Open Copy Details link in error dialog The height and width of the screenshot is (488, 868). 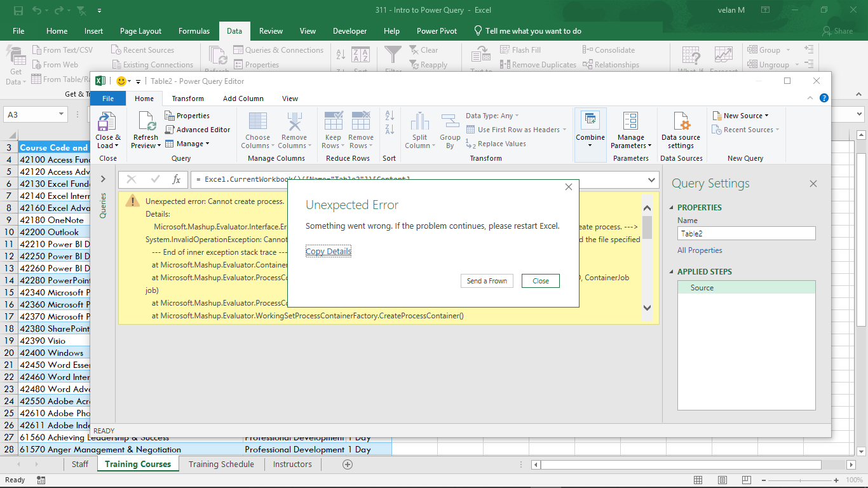(x=328, y=251)
